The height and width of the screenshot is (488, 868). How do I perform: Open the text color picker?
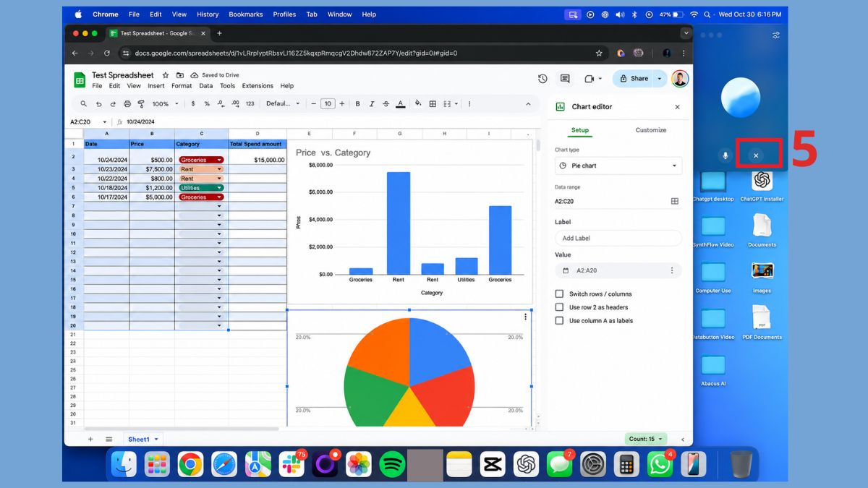click(x=400, y=104)
